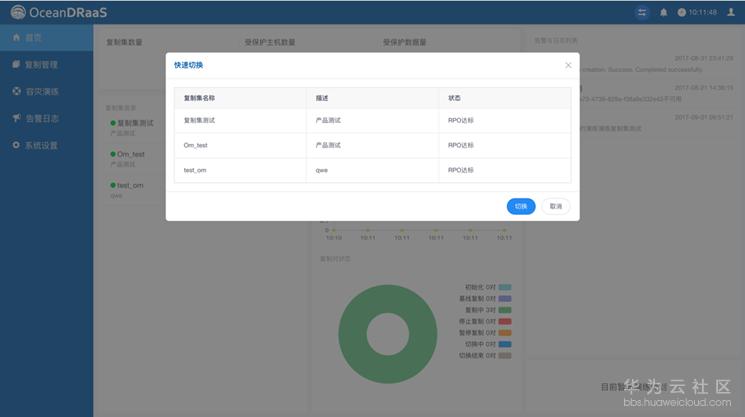
Task: Click the home icon in sidebar
Action: click(x=16, y=37)
